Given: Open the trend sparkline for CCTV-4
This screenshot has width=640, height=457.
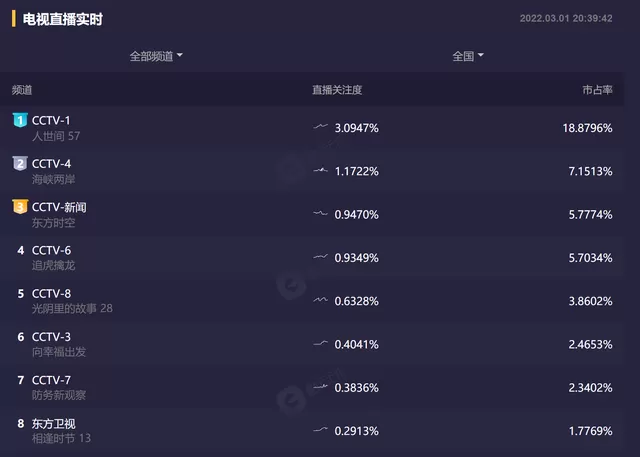Looking at the screenshot, I should pos(321,170).
